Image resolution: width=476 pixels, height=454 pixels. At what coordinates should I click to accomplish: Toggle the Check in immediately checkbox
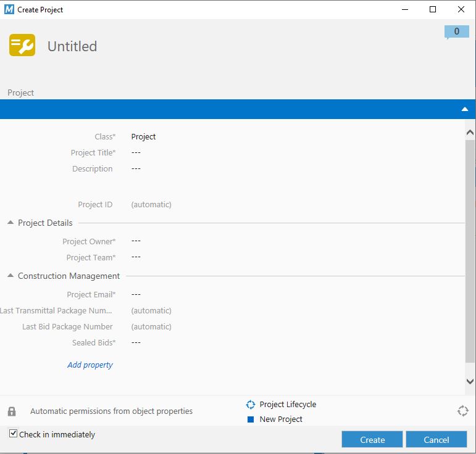click(x=13, y=434)
